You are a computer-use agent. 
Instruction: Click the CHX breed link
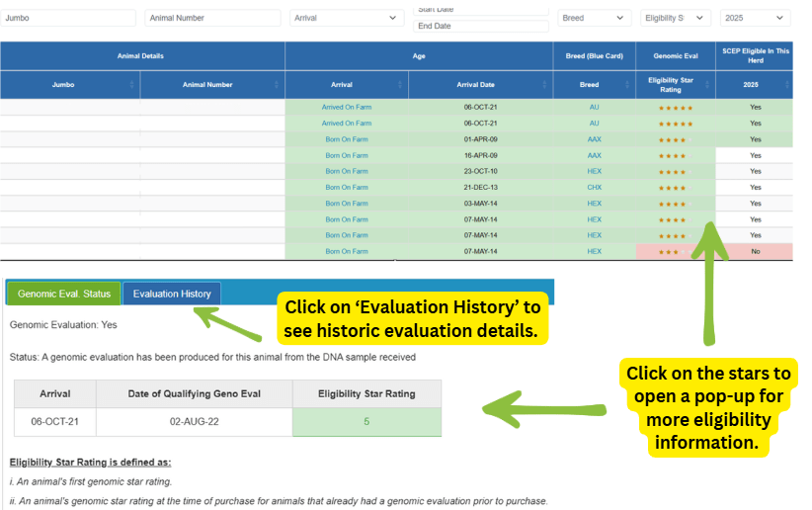(594, 188)
